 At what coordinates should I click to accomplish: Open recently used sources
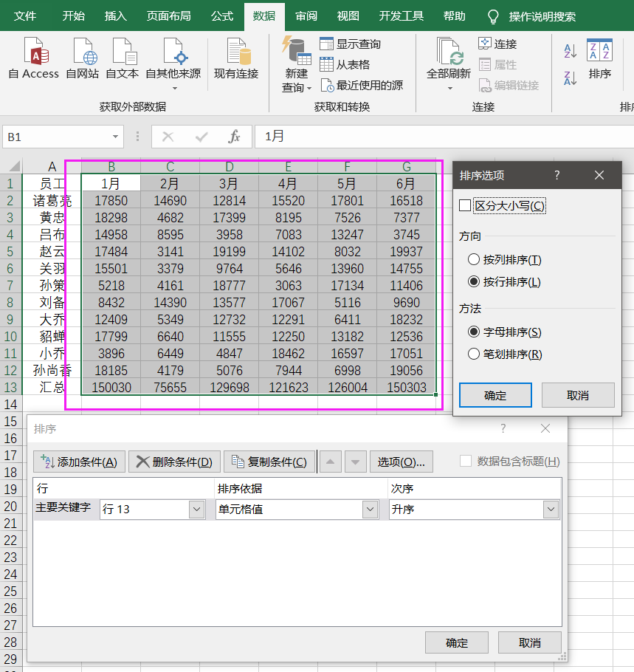click(362, 85)
